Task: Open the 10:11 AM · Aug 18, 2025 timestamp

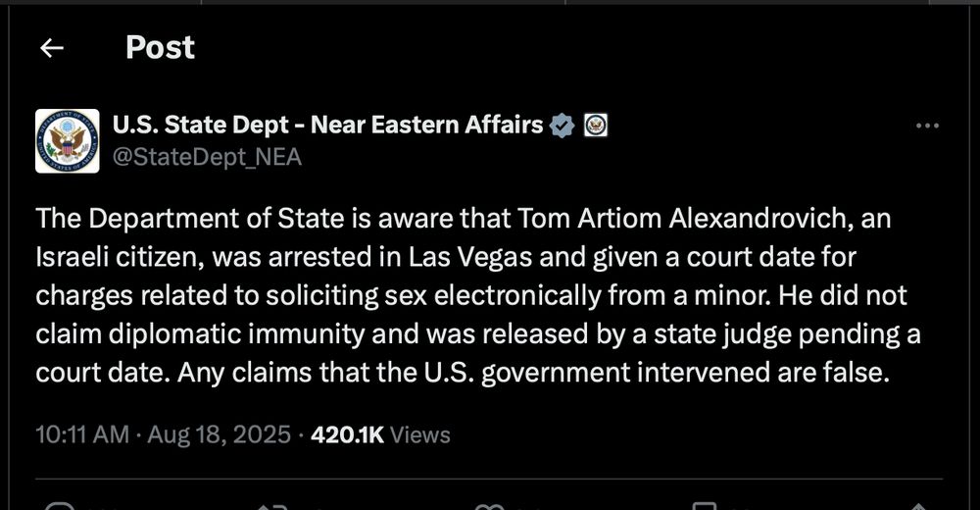Action: click(163, 434)
